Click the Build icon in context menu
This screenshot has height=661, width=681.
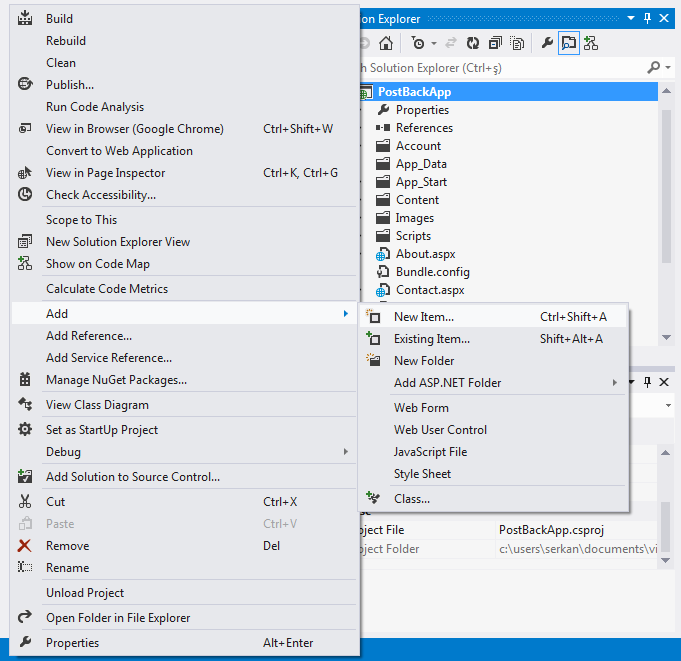(x=25, y=18)
